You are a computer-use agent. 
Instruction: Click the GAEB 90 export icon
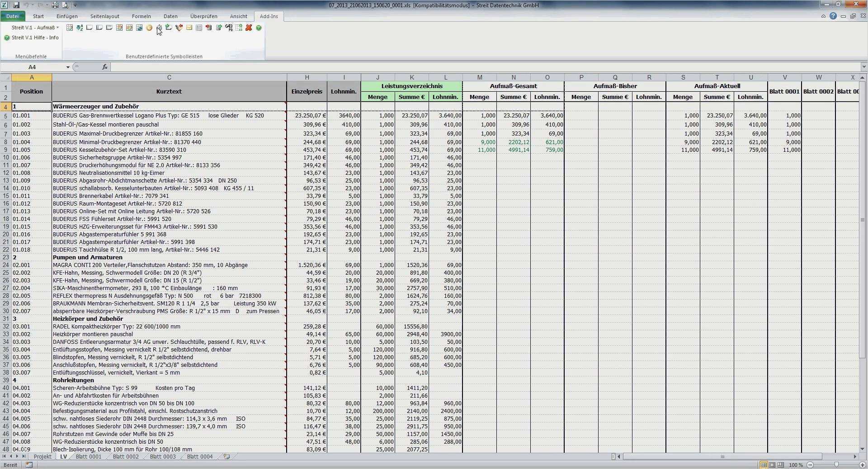click(x=229, y=28)
